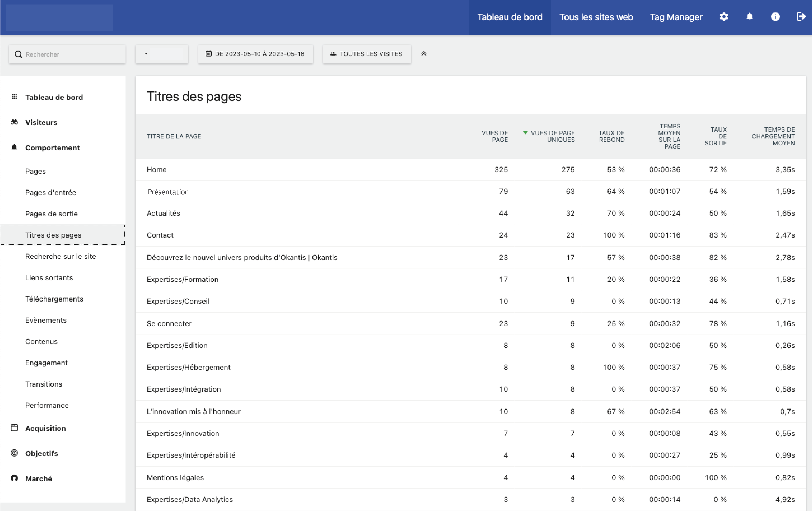Image resolution: width=812 pixels, height=511 pixels.
Task: Click the Visiteurs binoculars icon
Action: 14,122
